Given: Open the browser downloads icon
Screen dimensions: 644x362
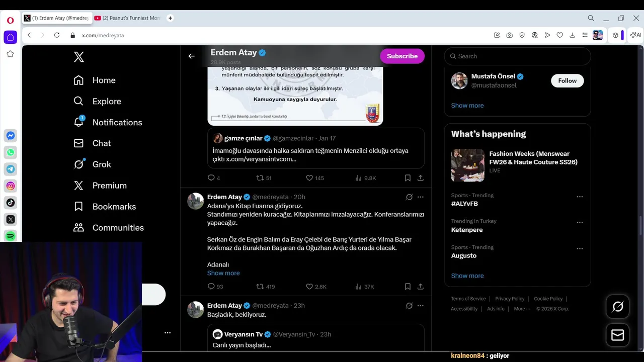Looking at the screenshot, I should click(x=572, y=35).
